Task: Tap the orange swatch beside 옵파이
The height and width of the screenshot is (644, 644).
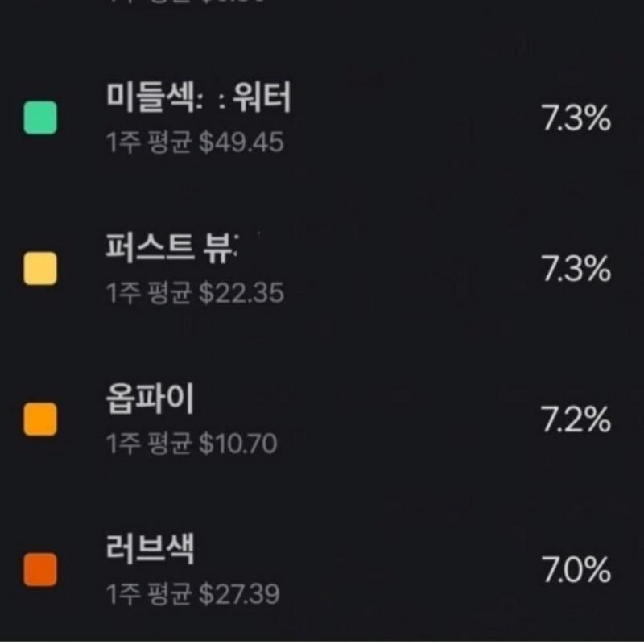Action: coord(40,419)
